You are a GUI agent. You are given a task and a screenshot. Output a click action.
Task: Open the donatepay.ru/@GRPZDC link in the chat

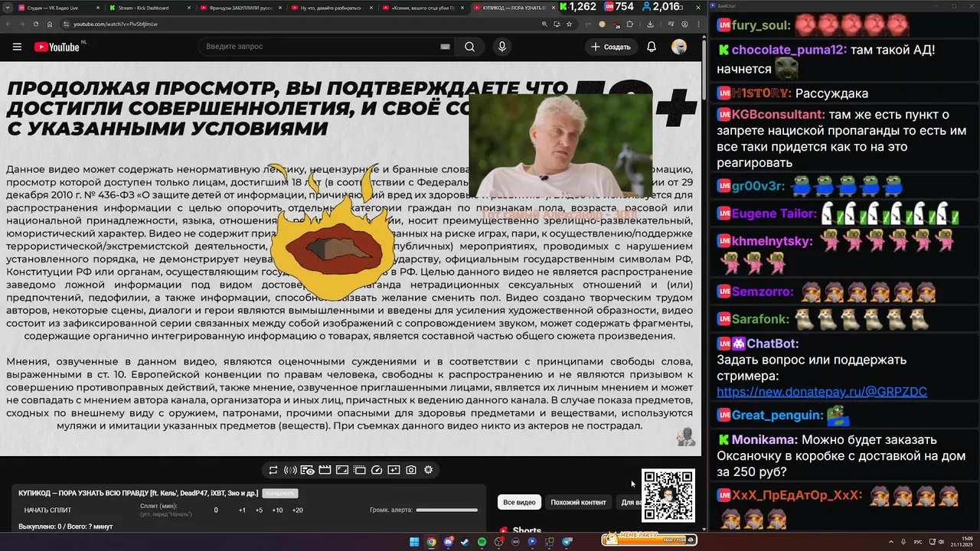pyautogui.click(x=822, y=392)
